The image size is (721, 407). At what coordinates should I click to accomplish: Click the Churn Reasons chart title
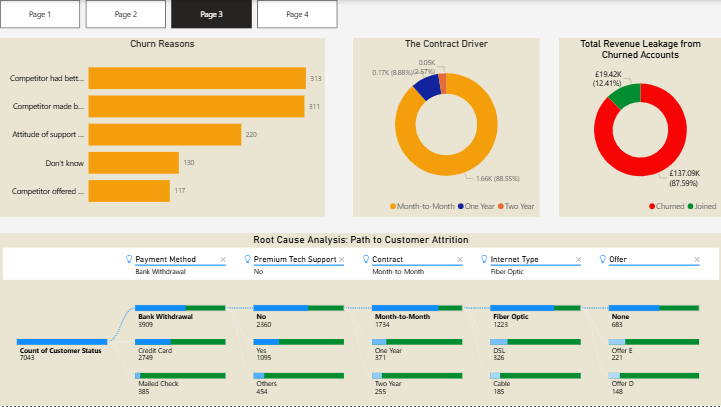click(162, 44)
